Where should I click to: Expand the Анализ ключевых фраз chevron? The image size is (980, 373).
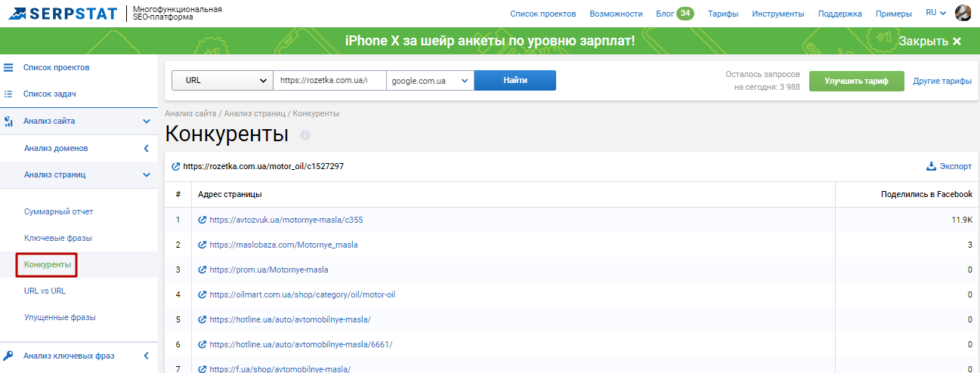pyautogui.click(x=147, y=356)
